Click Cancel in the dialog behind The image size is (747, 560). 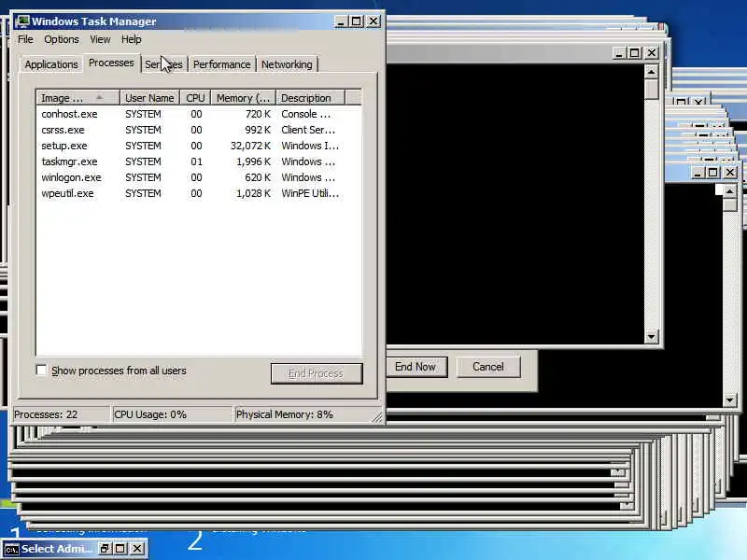pyautogui.click(x=488, y=367)
